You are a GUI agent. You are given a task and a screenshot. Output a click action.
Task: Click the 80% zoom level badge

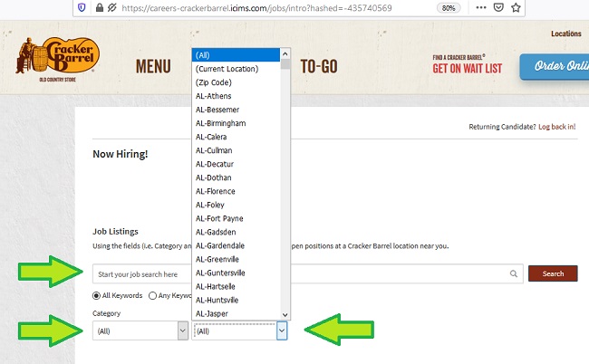coord(449,8)
